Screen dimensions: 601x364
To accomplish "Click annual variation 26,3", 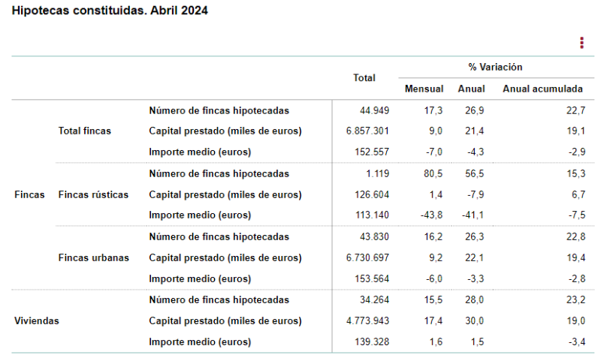I will pos(475,237).
